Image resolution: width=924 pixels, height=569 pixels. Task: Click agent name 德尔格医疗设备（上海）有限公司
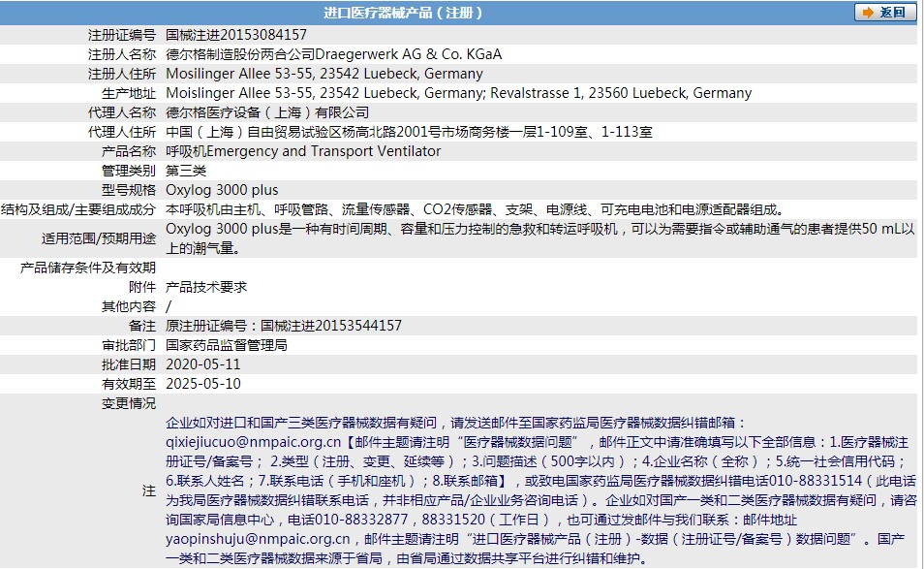(267, 112)
